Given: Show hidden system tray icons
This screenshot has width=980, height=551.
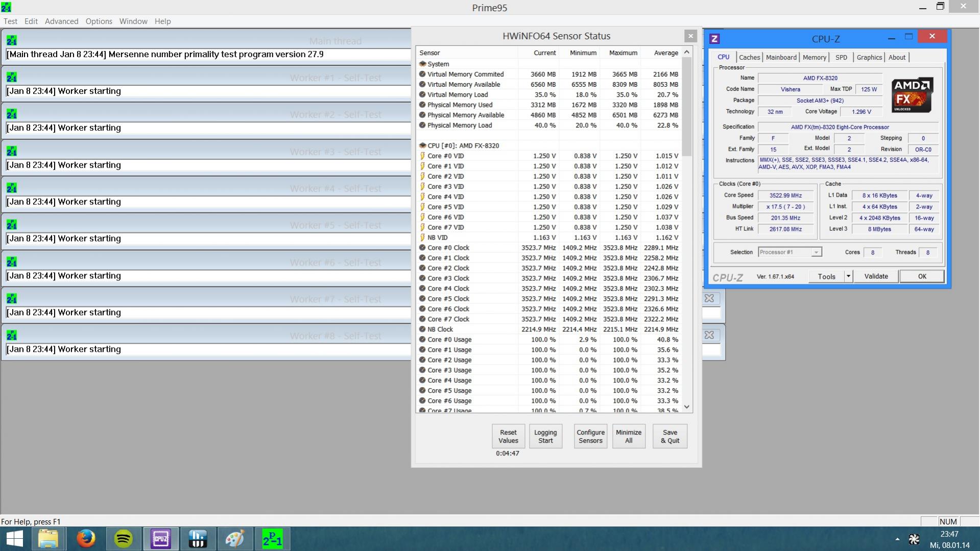Looking at the screenshot, I should [x=897, y=539].
